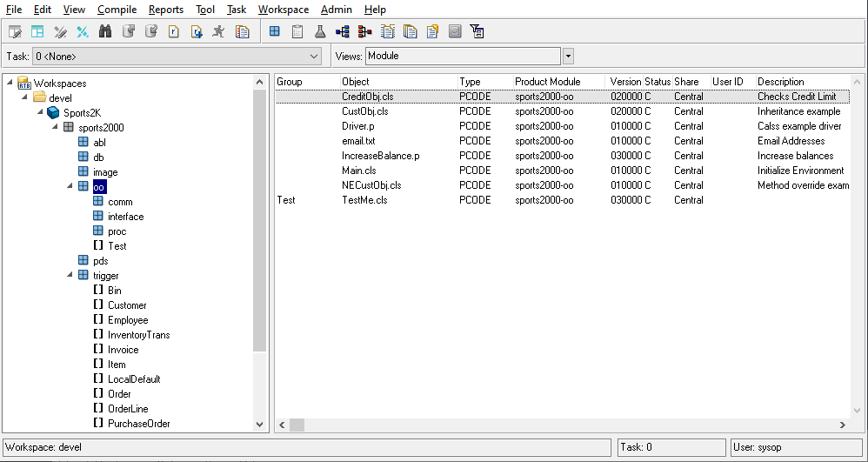Viewport: 868px width, 462px height.
Task: Click the red-lined documents report icon
Action: (242, 31)
